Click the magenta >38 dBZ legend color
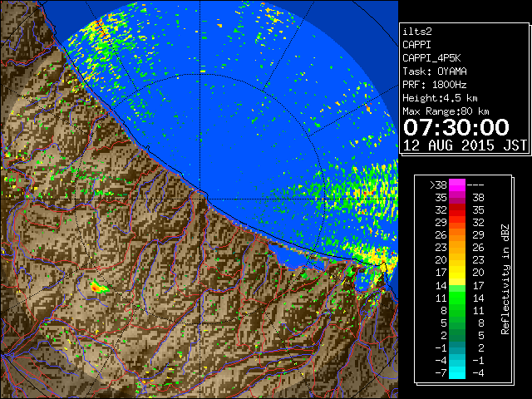The width and height of the screenshot is (532, 399). pyautogui.click(x=457, y=185)
